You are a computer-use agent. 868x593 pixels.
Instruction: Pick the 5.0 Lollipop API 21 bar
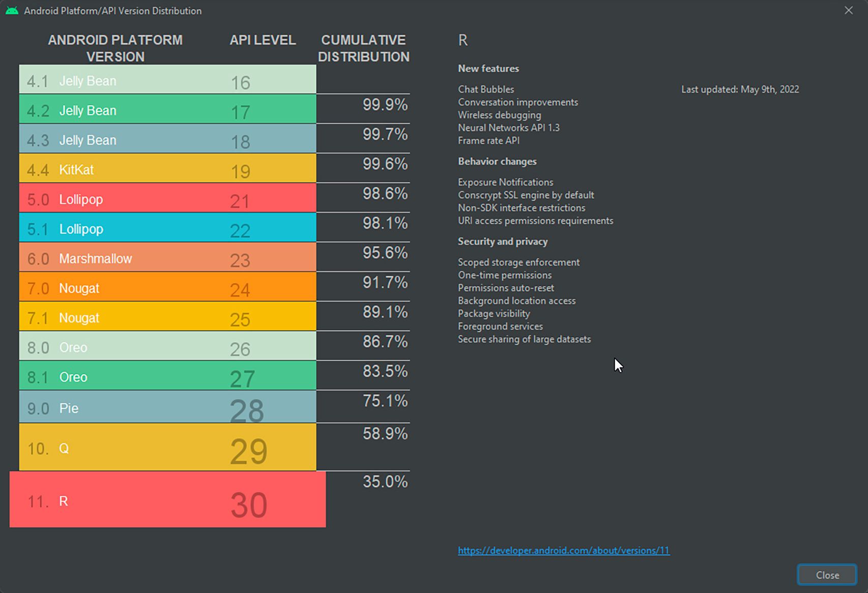pos(167,198)
